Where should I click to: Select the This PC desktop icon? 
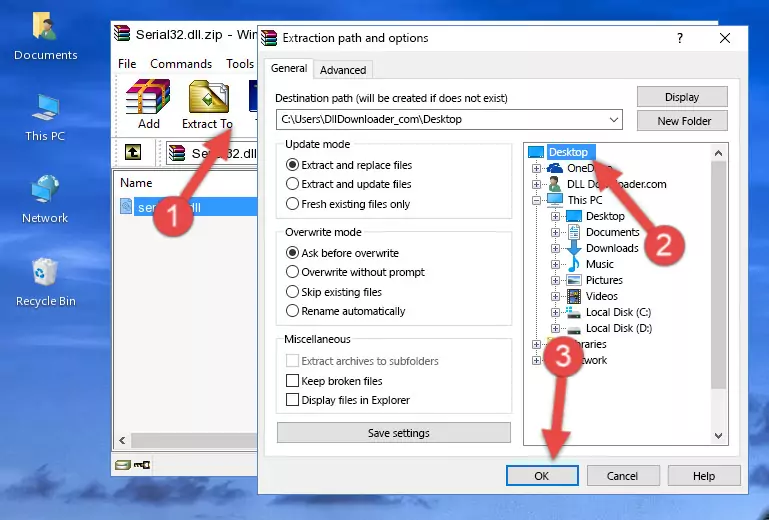pos(45,118)
